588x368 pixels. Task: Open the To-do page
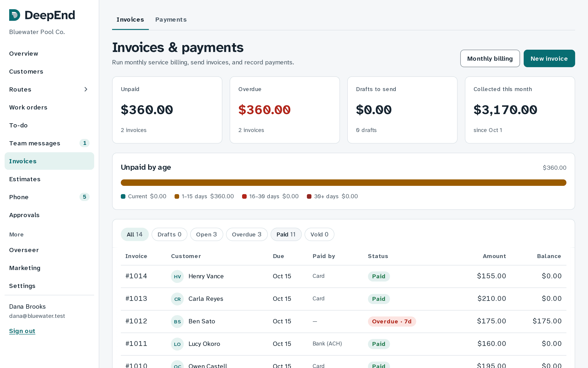coord(49,125)
